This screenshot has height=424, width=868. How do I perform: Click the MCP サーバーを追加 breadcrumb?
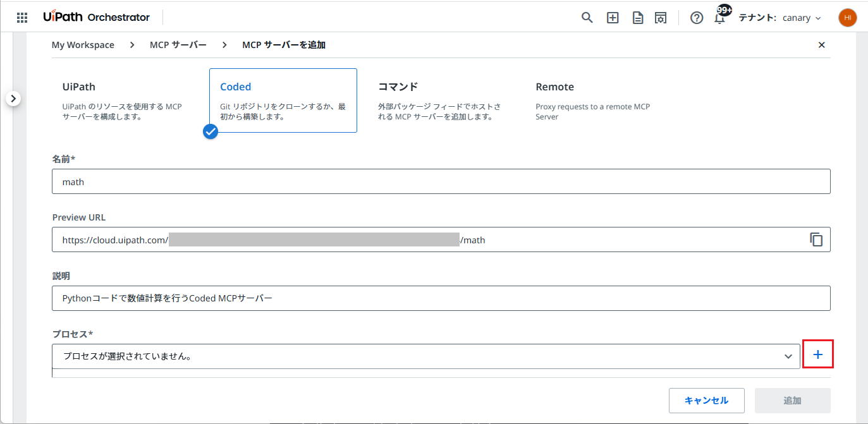click(x=284, y=45)
